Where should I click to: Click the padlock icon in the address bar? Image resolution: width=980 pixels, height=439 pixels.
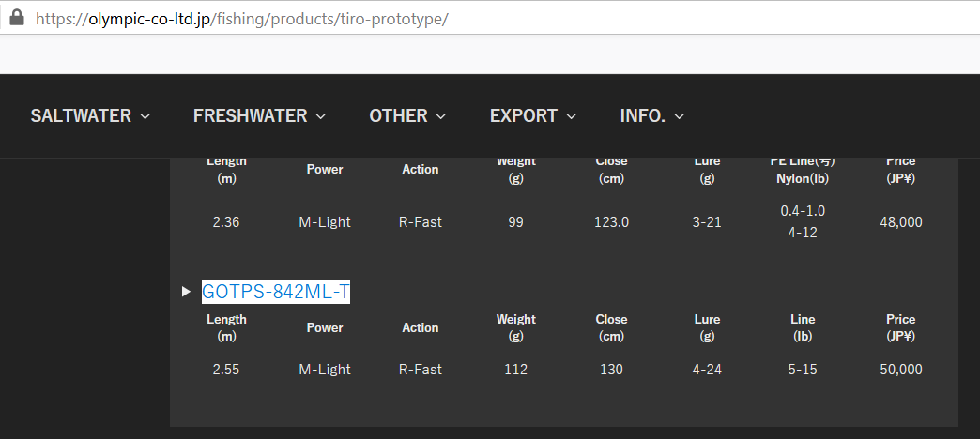pos(16,18)
